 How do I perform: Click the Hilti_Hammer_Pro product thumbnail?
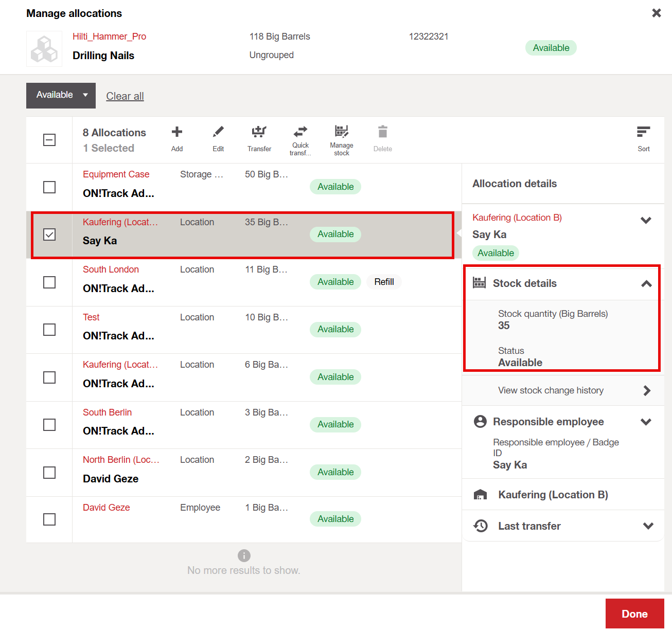[x=44, y=49]
